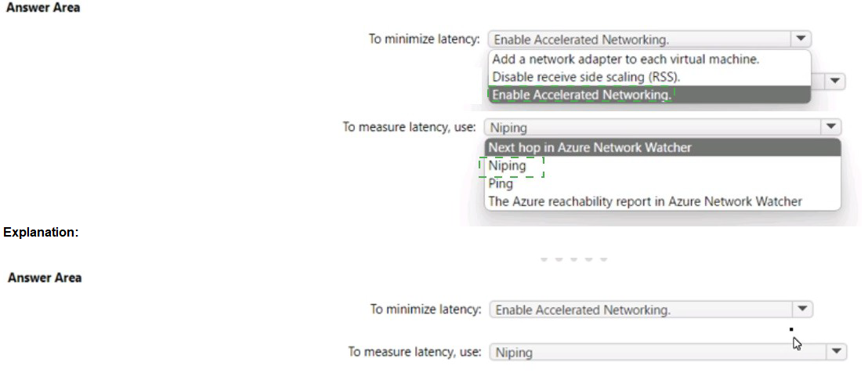868x387 pixels.
Task: Select 'Next hop in Azure Network Watcher'
Action: coord(590,147)
